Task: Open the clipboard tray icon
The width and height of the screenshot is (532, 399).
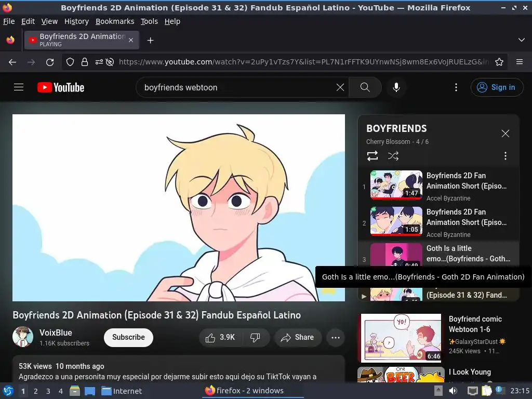Action: click(486, 391)
